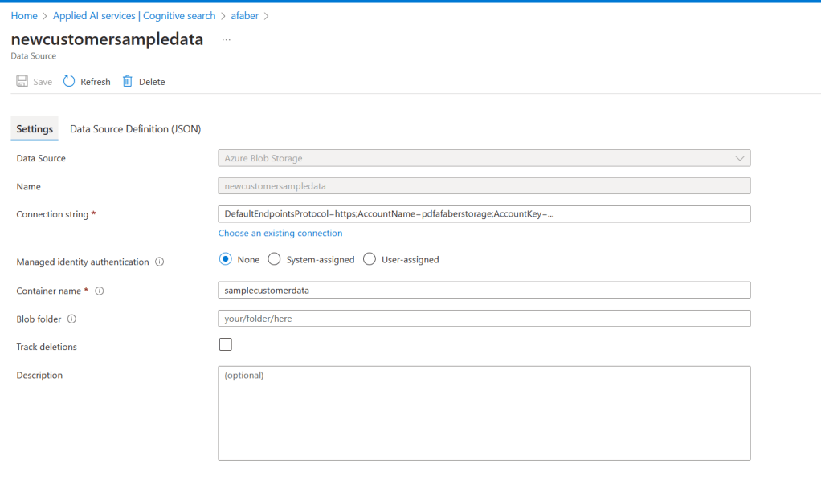
Task: Click Choose an existing connection link
Action: click(x=280, y=234)
